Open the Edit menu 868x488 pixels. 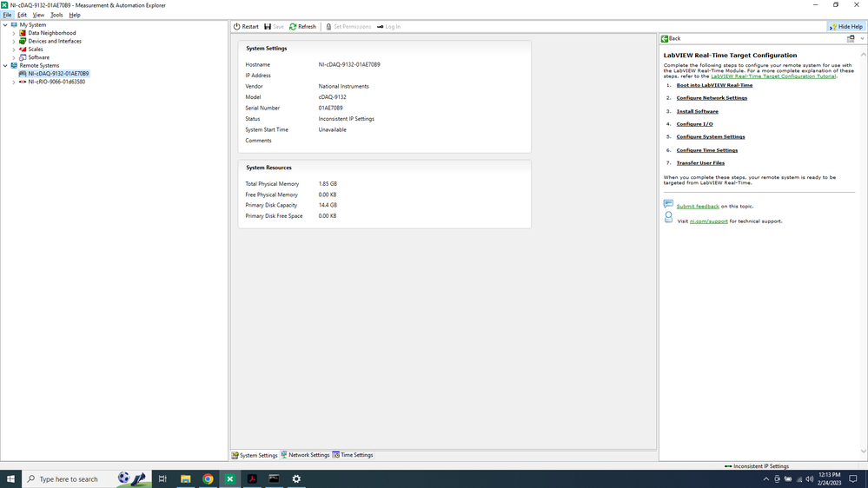22,15
